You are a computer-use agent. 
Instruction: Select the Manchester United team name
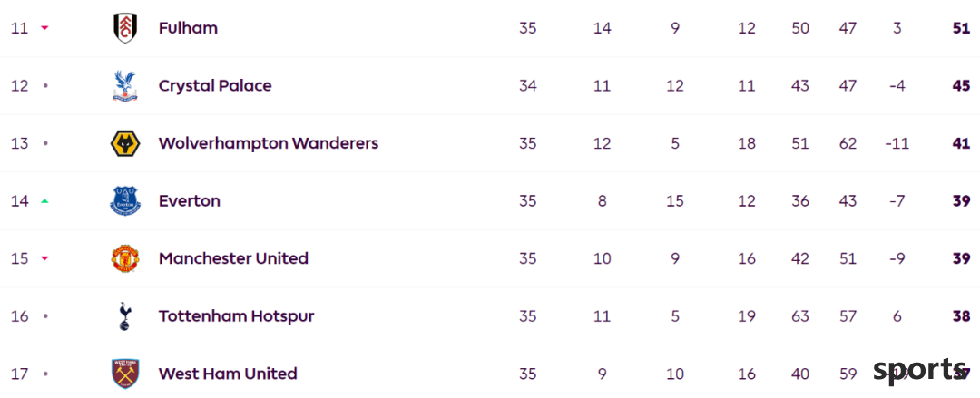click(234, 258)
